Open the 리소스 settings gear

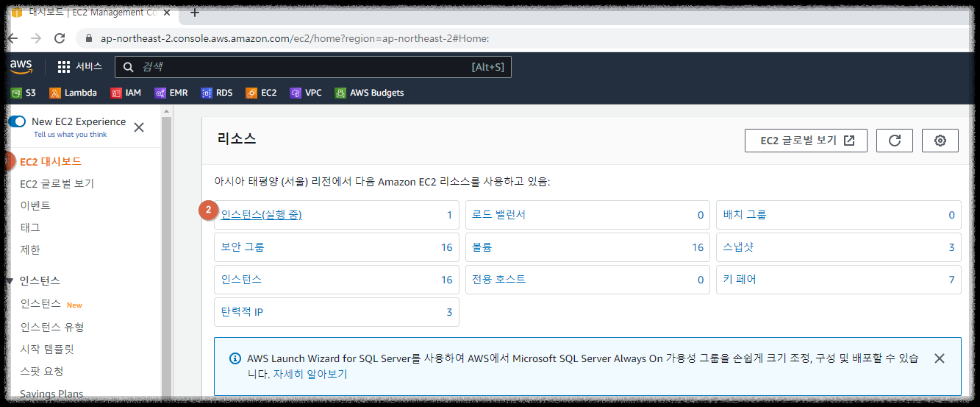coord(940,141)
